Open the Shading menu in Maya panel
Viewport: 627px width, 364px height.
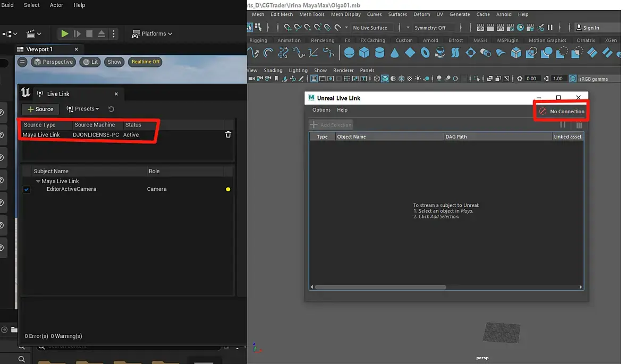point(273,70)
